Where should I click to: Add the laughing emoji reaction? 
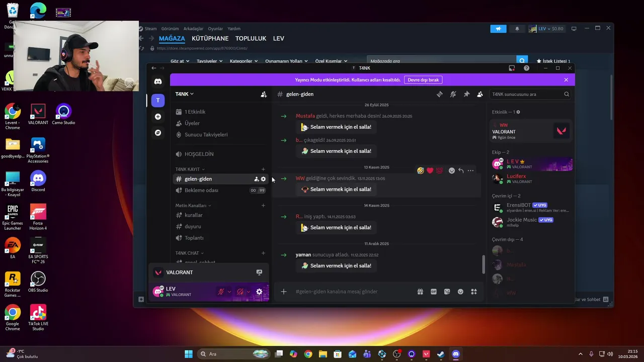point(421,170)
